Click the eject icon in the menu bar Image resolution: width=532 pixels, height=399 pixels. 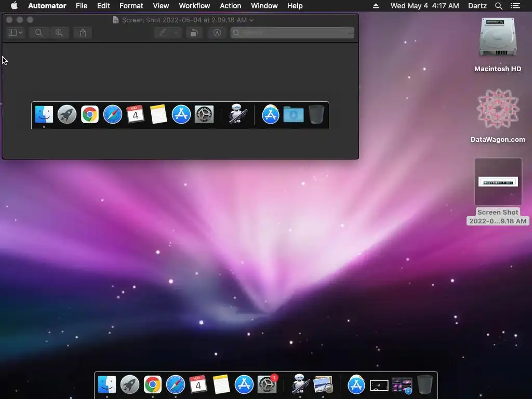coord(376,6)
